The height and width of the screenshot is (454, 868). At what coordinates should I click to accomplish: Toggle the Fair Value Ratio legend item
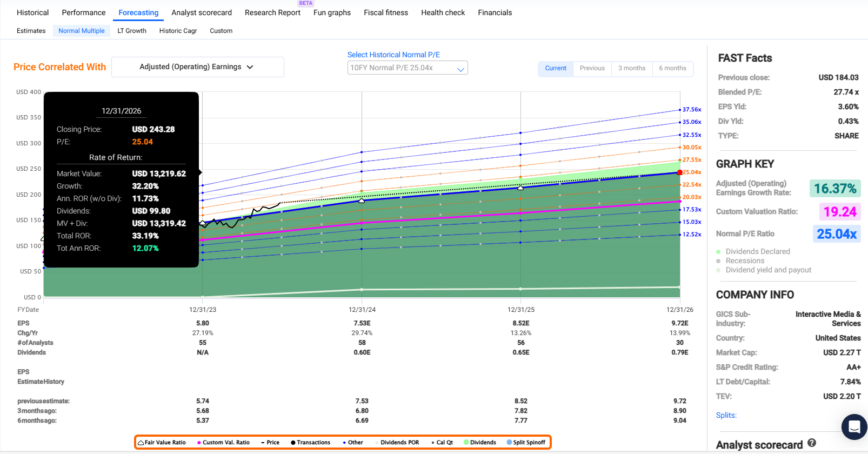pyautogui.click(x=162, y=443)
